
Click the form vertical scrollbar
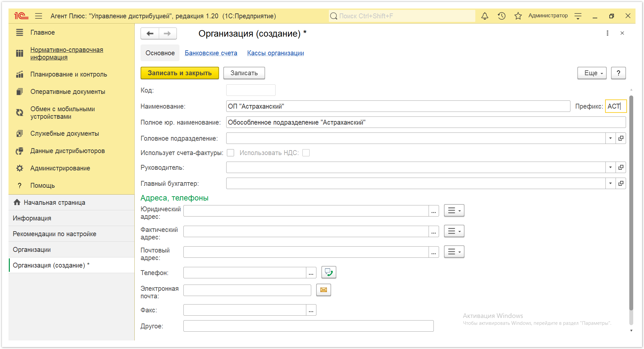[631, 203]
